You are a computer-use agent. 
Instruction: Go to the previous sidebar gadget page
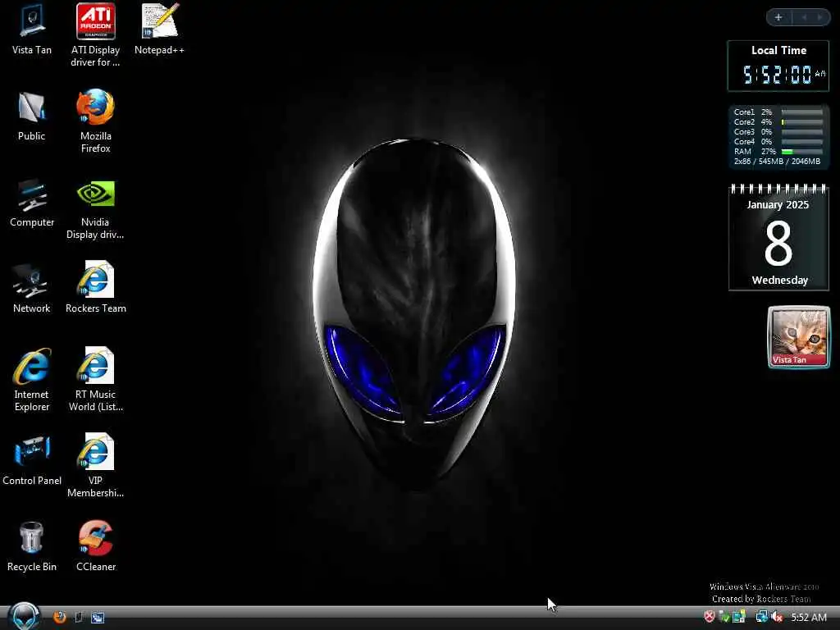tap(804, 17)
